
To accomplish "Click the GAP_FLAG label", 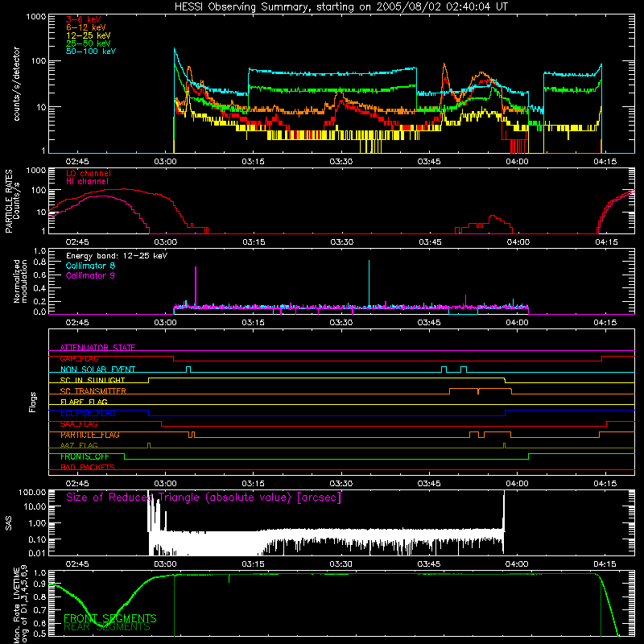I will coord(79,358).
